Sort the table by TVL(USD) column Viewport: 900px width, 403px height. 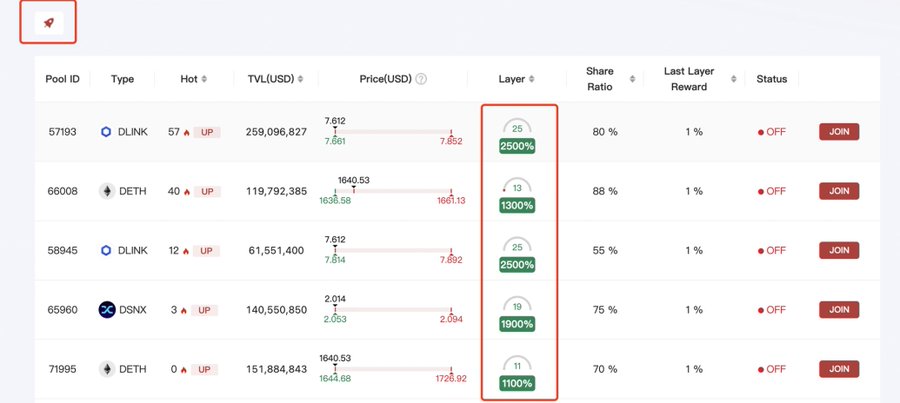(x=300, y=79)
